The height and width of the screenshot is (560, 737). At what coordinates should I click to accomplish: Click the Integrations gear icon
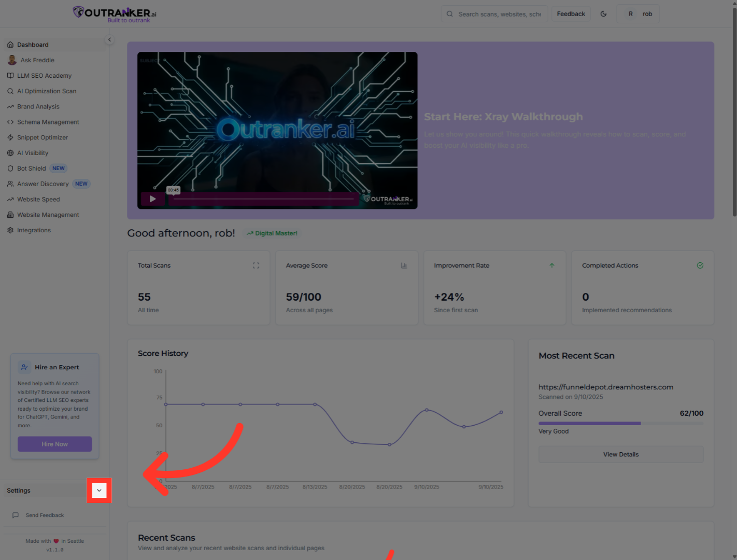point(10,230)
